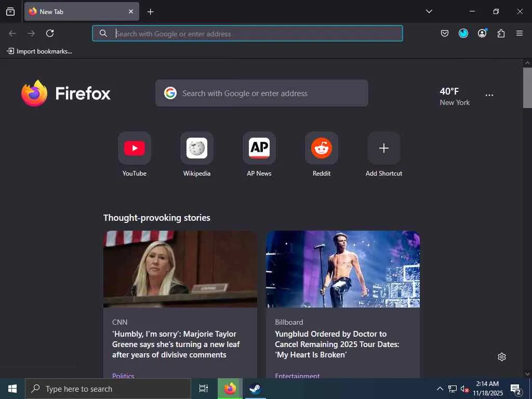Screen dimensions: 532x399
Task: Reload the current page
Action: pyautogui.click(x=50, y=33)
